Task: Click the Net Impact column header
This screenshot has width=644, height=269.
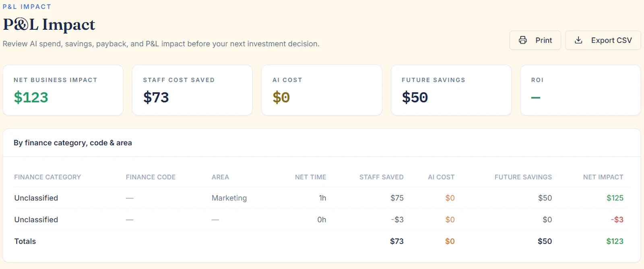Action: point(603,177)
